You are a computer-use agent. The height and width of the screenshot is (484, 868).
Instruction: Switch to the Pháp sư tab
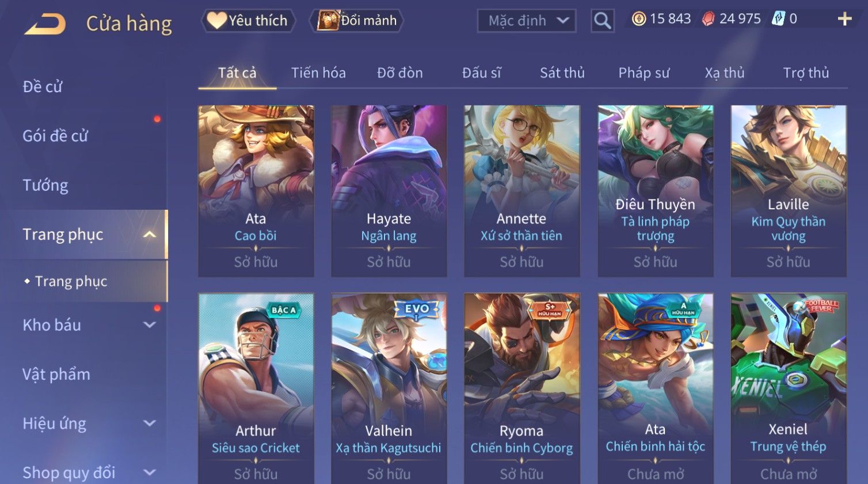644,73
